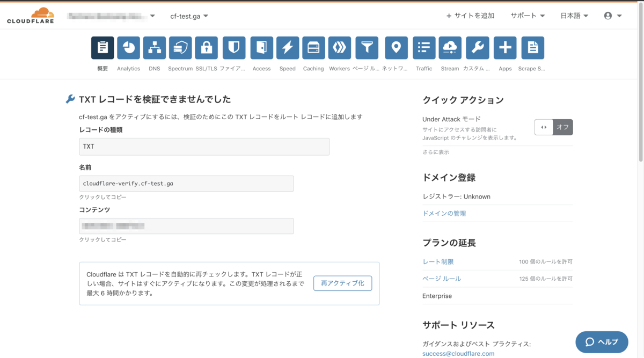
Task: Open the Spectrum shield icon
Action: 180,48
